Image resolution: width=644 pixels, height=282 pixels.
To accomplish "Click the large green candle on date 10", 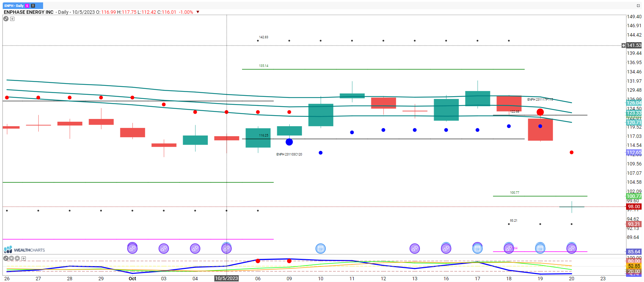I will coord(321,115).
